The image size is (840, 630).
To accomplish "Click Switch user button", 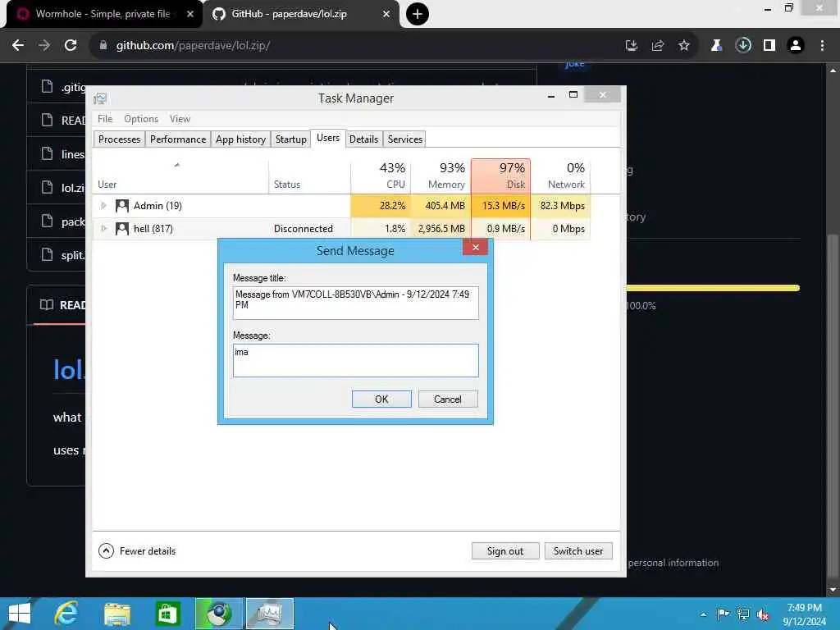I will click(x=578, y=550).
